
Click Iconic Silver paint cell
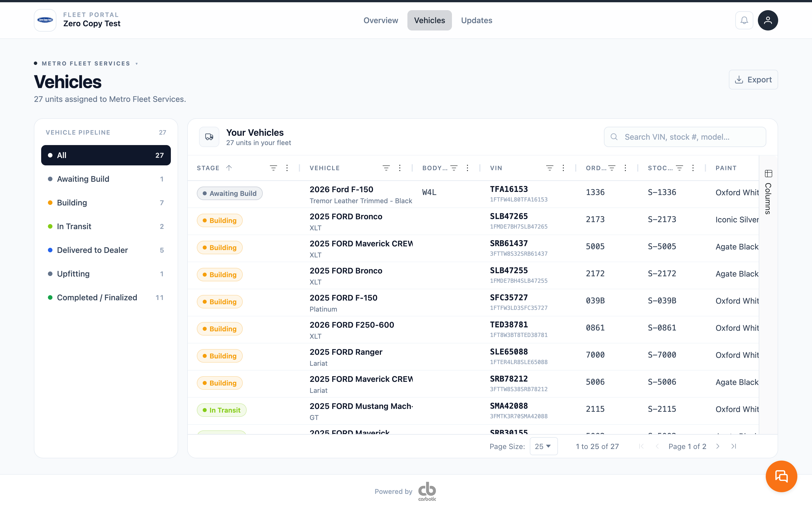737,219
